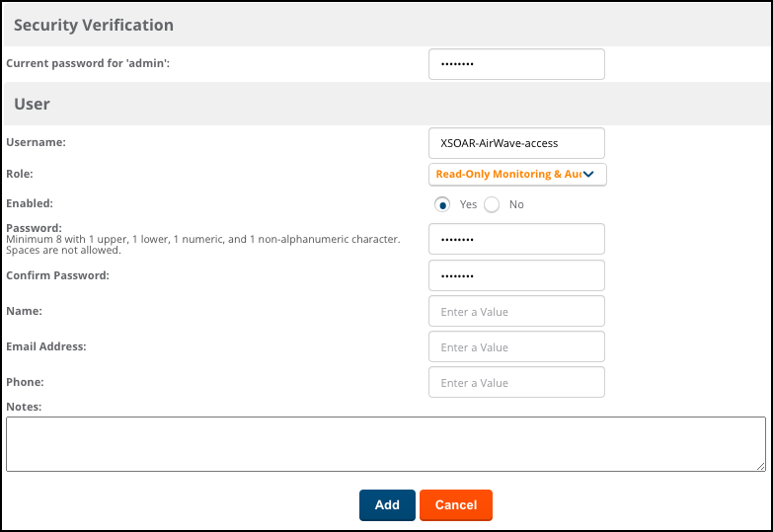Click into the new Password field

click(515, 240)
